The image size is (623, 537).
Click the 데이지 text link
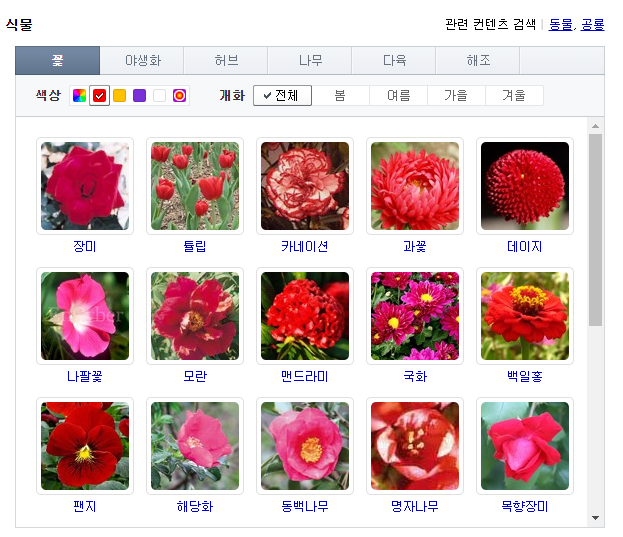524,246
